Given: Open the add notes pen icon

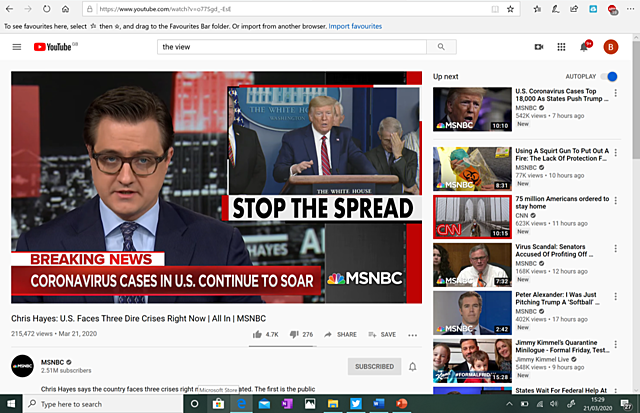Looking at the screenshot, I should pyautogui.click(x=556, y=9).
